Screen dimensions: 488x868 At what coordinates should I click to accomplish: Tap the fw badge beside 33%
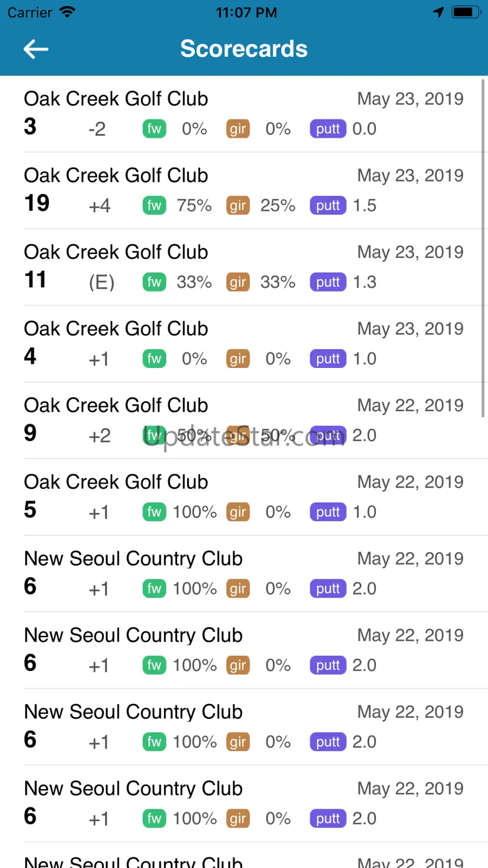(154, 282)
